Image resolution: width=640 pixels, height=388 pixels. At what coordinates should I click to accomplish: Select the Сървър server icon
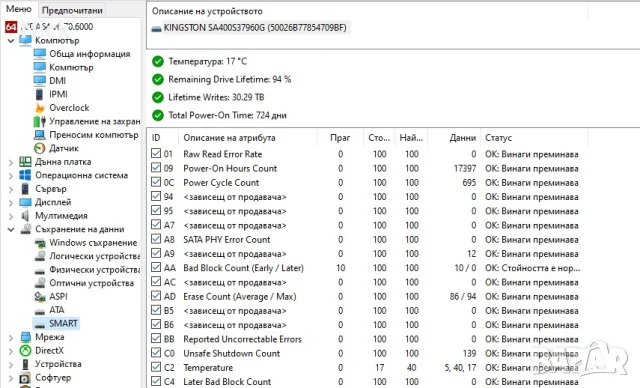pyautogui.click(x=25, y=188)
